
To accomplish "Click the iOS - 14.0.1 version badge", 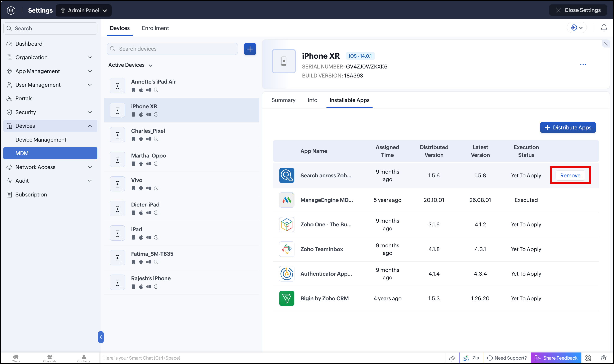I will coord(360,56).
